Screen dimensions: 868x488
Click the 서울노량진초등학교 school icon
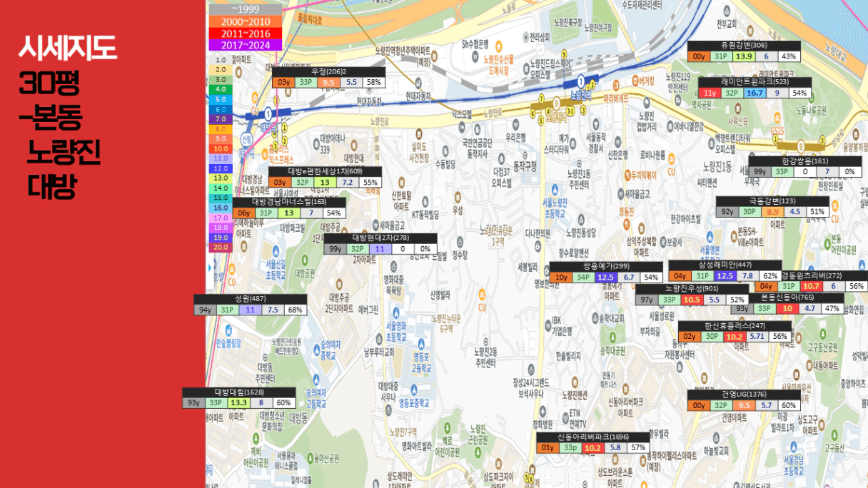click(x=556, y=191)
